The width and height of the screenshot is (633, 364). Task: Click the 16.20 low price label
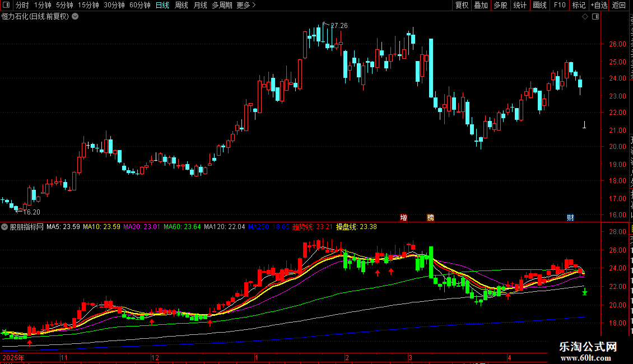pos(31,212)
